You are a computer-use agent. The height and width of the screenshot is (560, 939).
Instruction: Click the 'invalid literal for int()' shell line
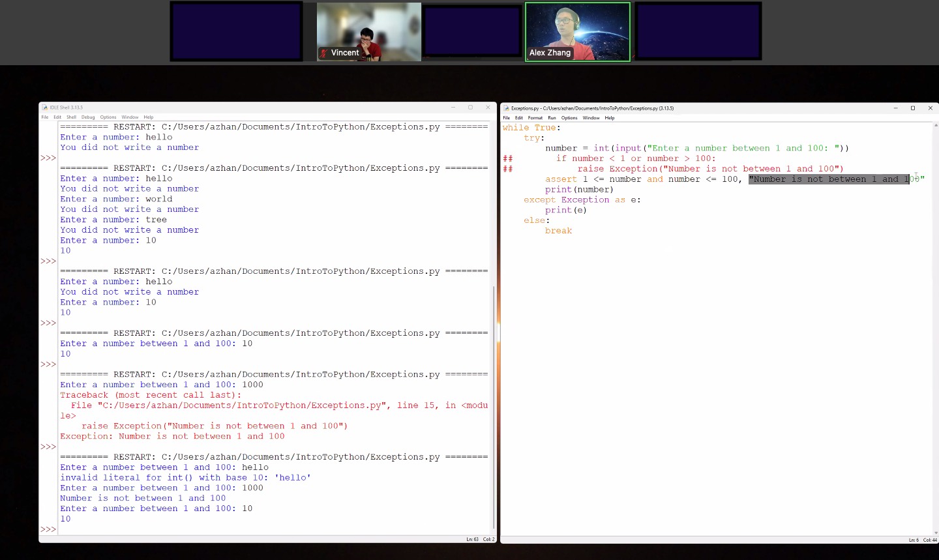coord(185,477)
